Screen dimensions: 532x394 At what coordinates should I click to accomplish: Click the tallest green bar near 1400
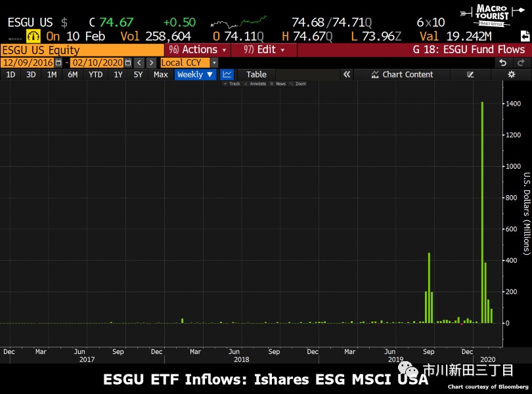tap(482, 213)
